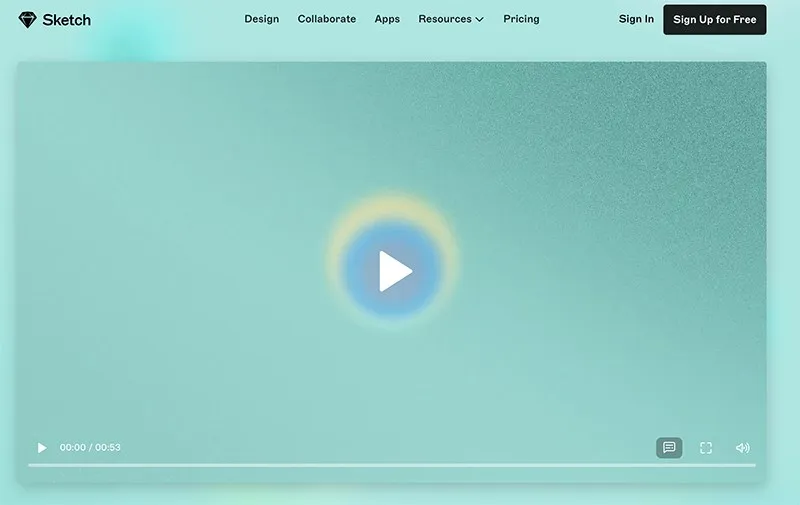800x505 pixels.
Task: Click the 00:00 current time readout
Action: [72, 448]
